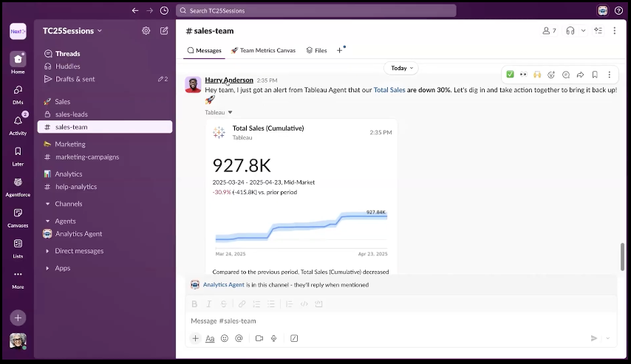Open the Files tab
The image size is (631, 364).
click(x=317, y=50)
